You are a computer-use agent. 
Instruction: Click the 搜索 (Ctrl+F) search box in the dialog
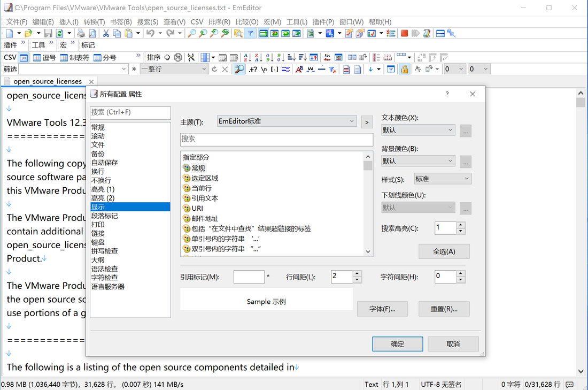tap(130, 112)
